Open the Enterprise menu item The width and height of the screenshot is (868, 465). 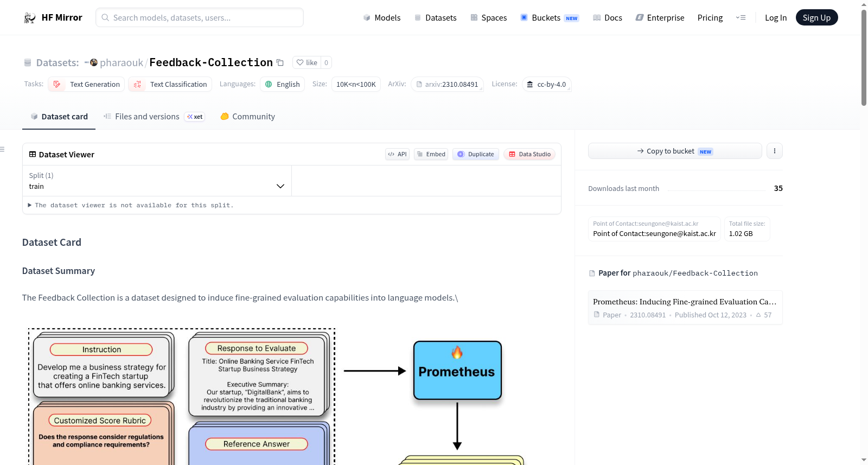(x=660, y=18)
